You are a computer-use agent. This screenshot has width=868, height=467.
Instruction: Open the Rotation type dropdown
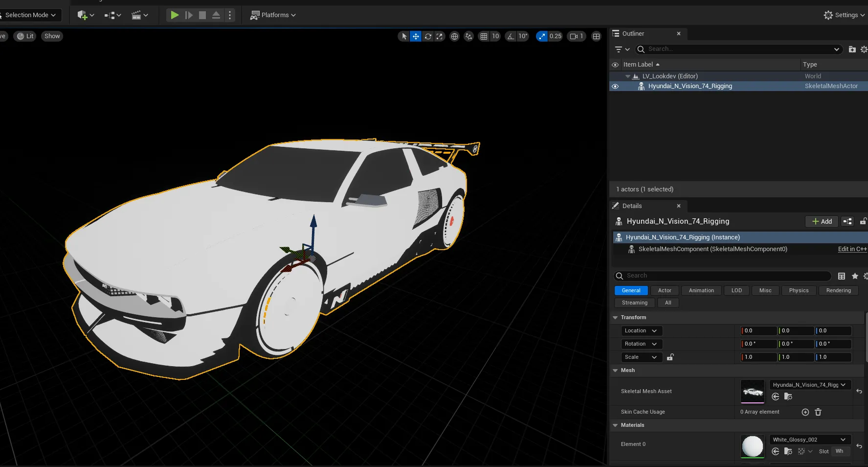click(x=642, y=344)
